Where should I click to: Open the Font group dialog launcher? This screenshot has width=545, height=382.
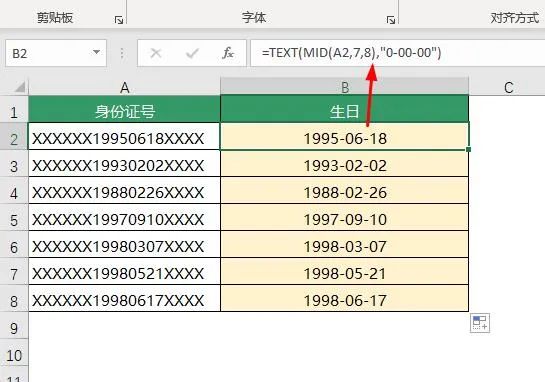click(391, 21)
